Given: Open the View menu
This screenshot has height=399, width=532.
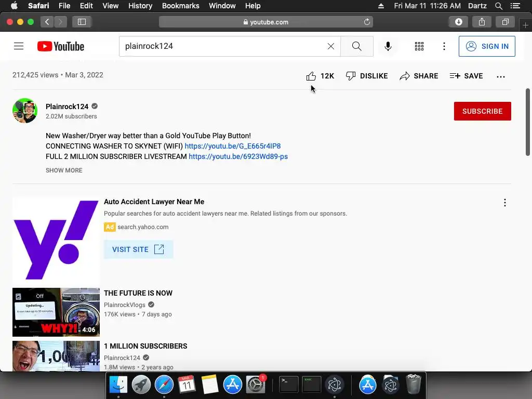Looking at the screenshot, I should tap(111, 6).
